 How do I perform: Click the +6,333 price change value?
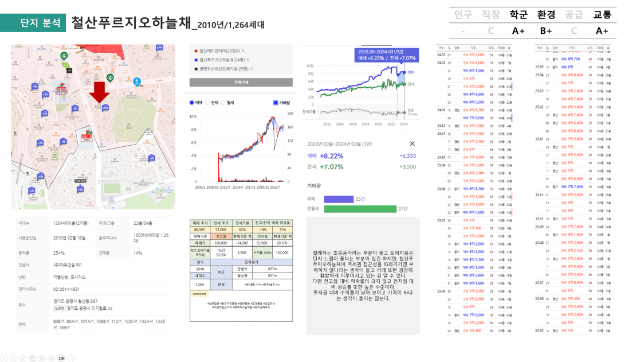point(407,156)
